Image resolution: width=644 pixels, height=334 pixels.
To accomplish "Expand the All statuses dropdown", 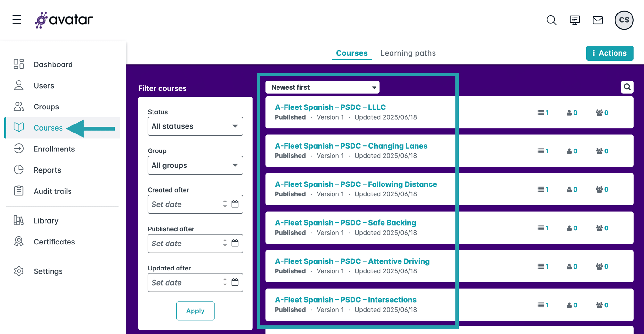I will (195, 126).
